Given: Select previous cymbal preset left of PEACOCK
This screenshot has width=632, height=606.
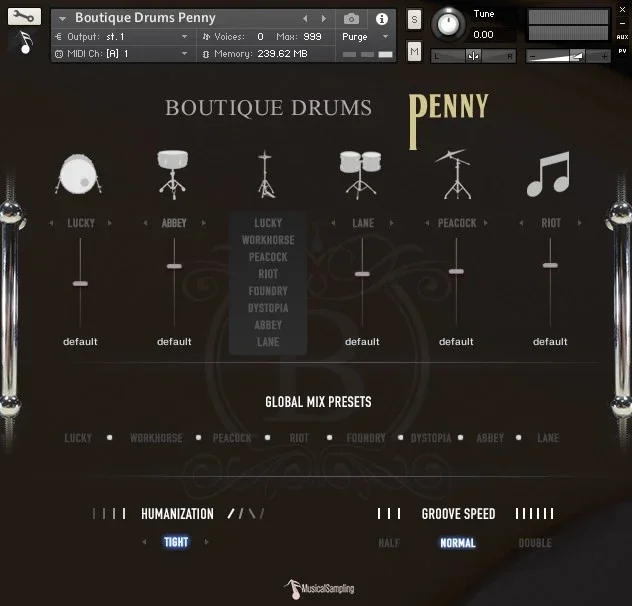Looking at the screenshot, I should point(427,223).
